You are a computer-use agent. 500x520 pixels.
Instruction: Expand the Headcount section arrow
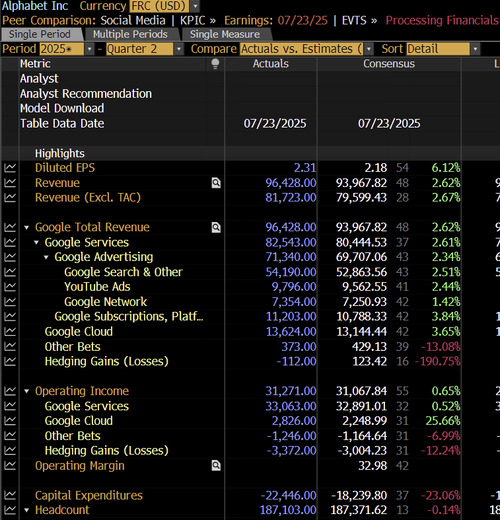click(x=27, y=510)
